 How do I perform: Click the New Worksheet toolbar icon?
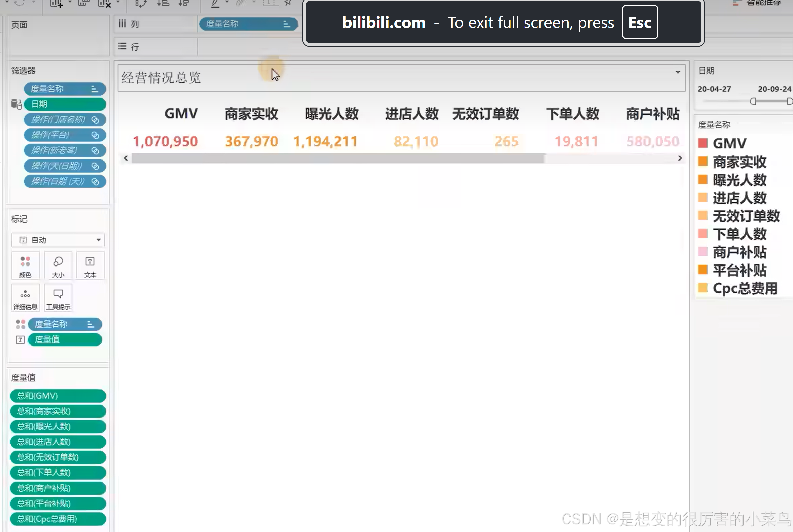coord(56,3)
